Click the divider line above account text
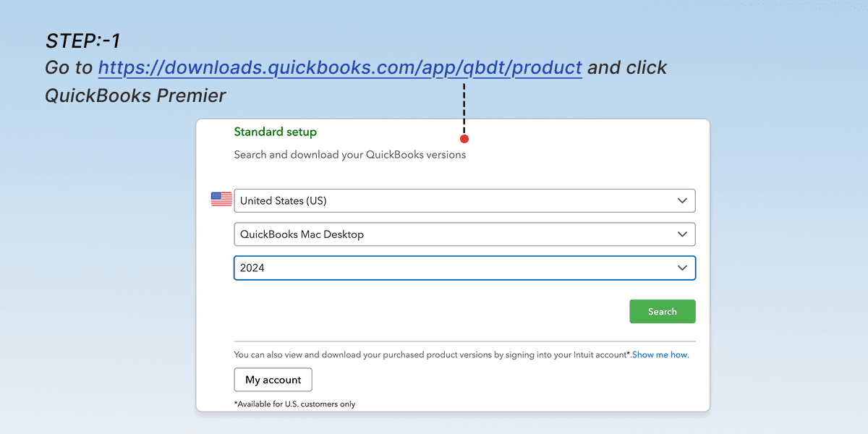This screenshot has height=434, width=868. pos(464,341)
